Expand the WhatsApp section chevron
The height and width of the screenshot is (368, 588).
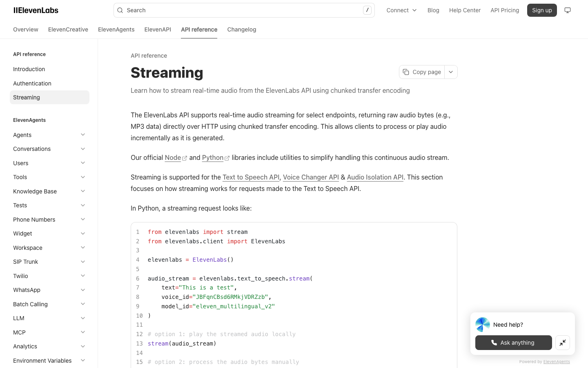click(83, 290)
